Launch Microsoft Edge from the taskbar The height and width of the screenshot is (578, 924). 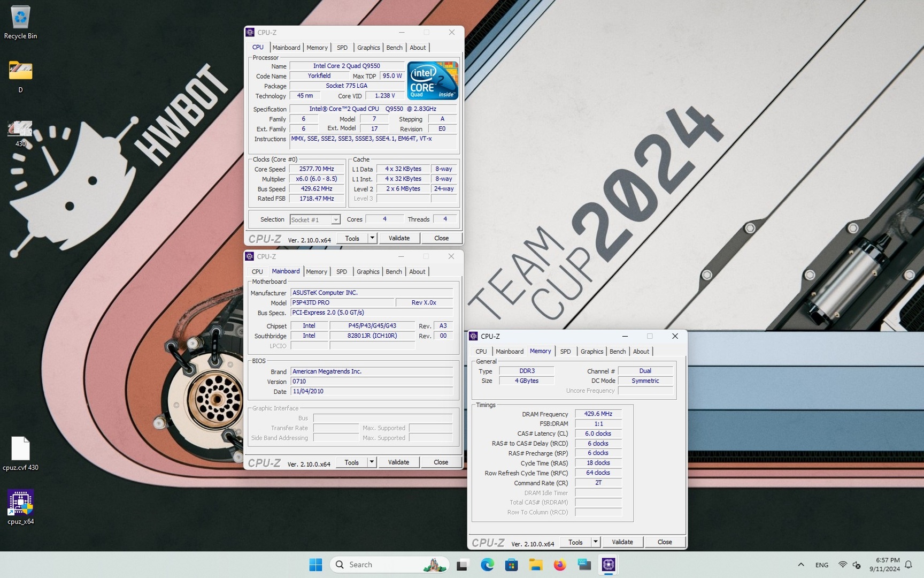[487, 565]
